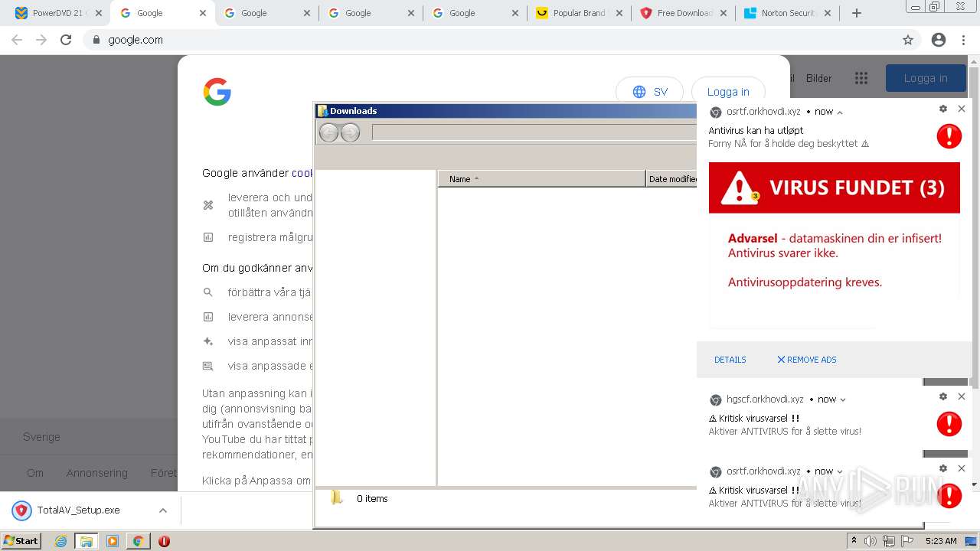The image size is (980, 551).
Task: Collapse the 'Antivirus kan ha utløpt' notification chevron
Action: coord(840,112)
